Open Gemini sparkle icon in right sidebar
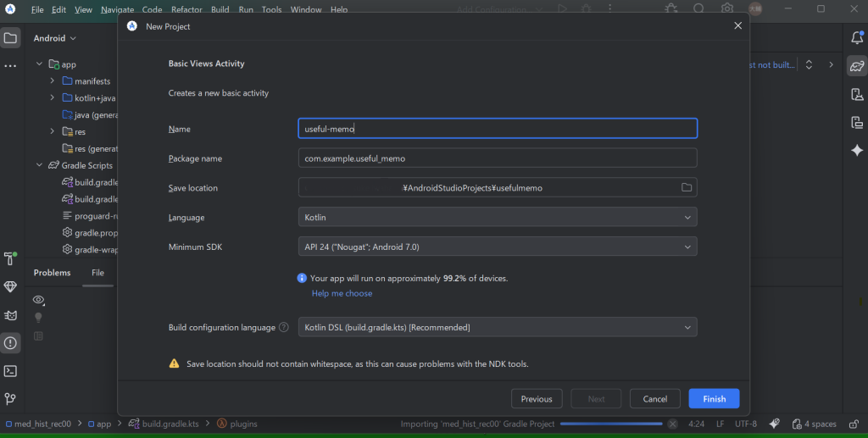 tap(857, 150)
